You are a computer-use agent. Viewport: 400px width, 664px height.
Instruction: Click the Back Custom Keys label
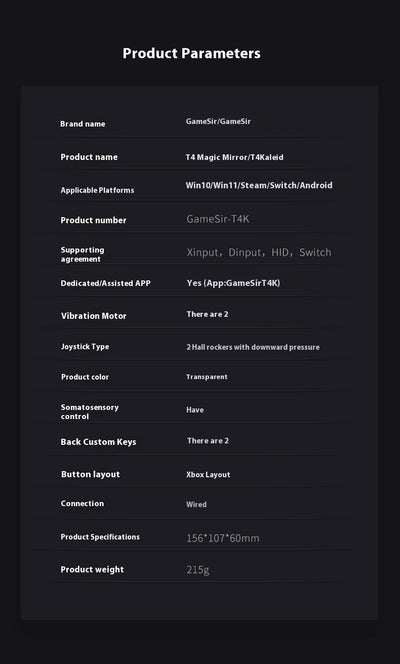click(98, 442)
